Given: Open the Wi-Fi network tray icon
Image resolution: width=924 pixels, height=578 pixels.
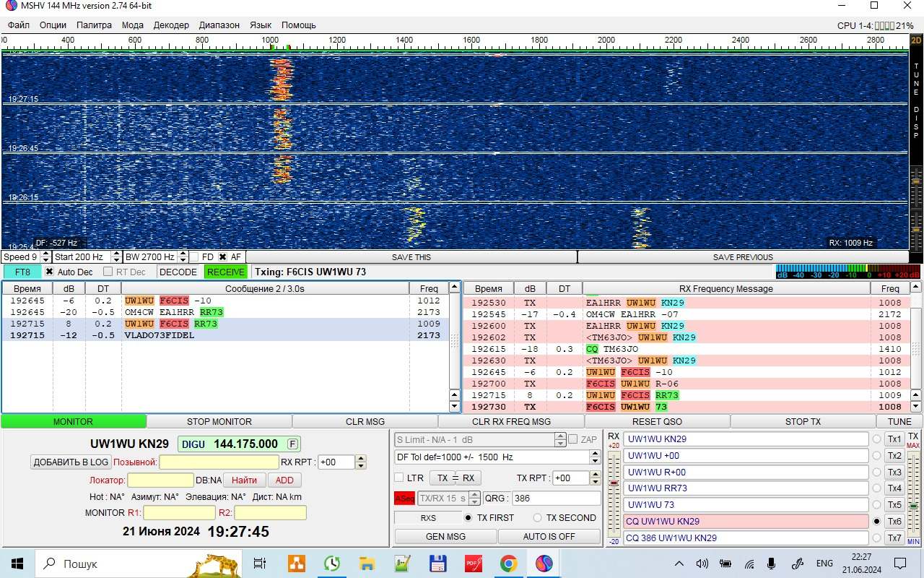Looking at the screenshot, I should pos(749,564).
